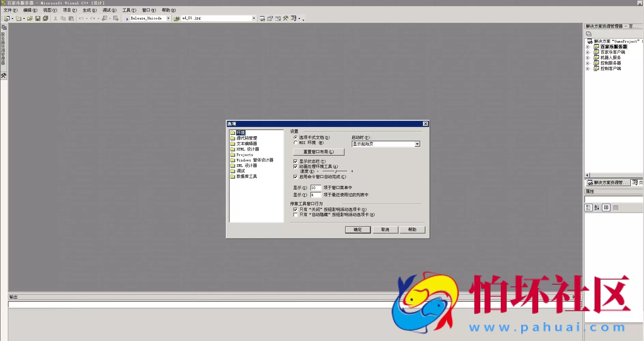This screenshot has height=341, width=644.
Task: Click the Properties window icon near the Find box
Action: 270,18
